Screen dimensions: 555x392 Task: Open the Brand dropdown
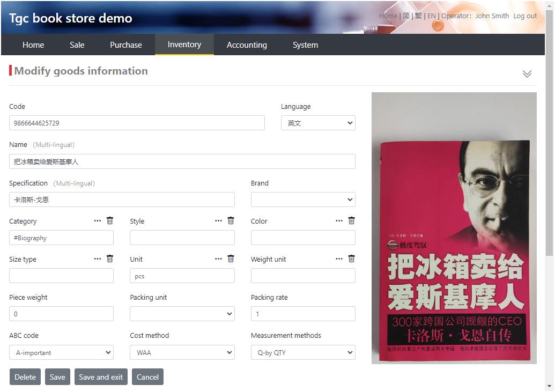pos(303,199)
